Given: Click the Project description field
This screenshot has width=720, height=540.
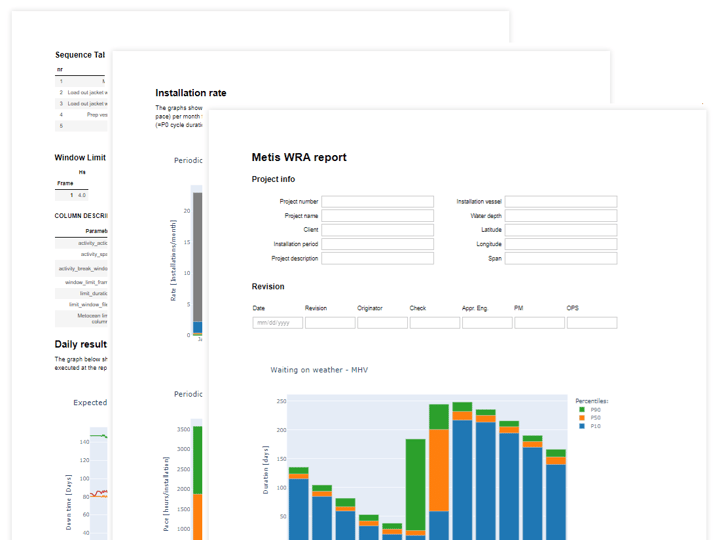Looking at the screenshot, I should pyautogui.click(x=377, y=259).
